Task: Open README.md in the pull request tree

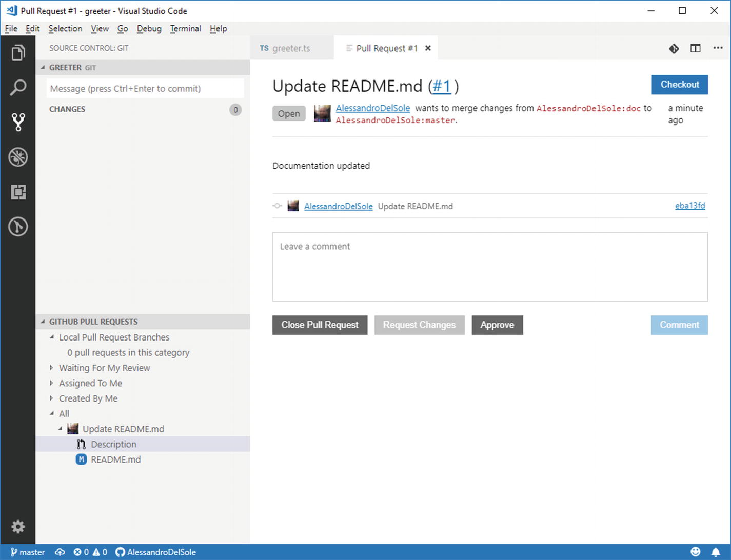Action: pos(143,459)
